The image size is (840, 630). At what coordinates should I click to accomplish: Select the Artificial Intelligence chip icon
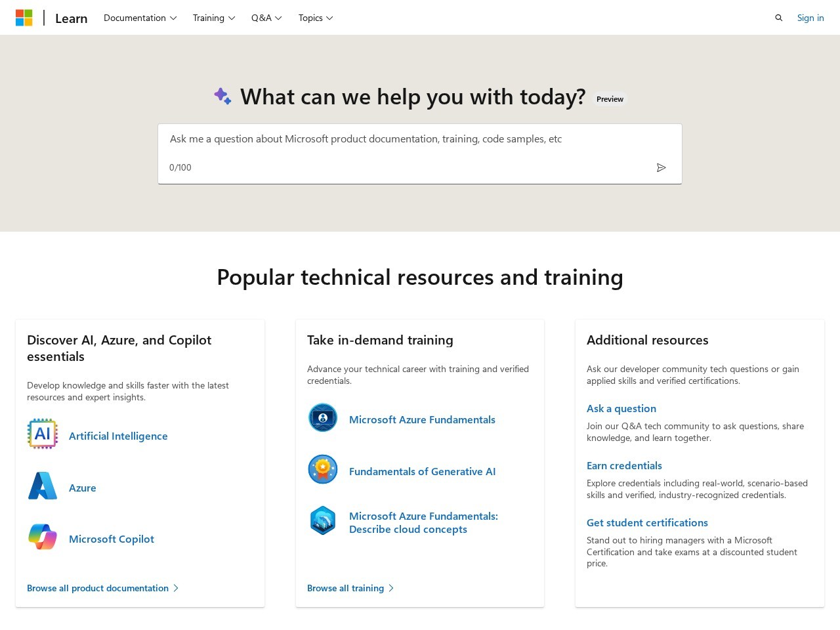(42, 434)
